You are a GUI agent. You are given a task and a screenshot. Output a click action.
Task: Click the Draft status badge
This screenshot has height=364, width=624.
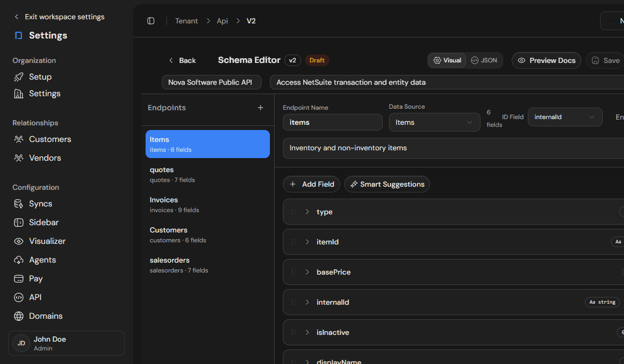pyautogui.click(x=317, y=60)
